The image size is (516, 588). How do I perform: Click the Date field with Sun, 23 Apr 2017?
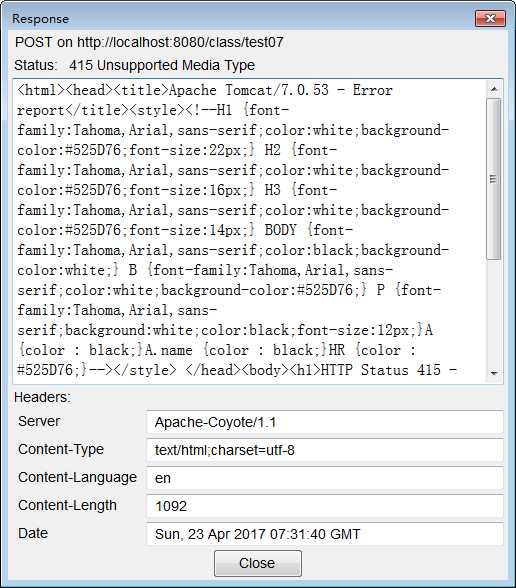click(325, 534)
